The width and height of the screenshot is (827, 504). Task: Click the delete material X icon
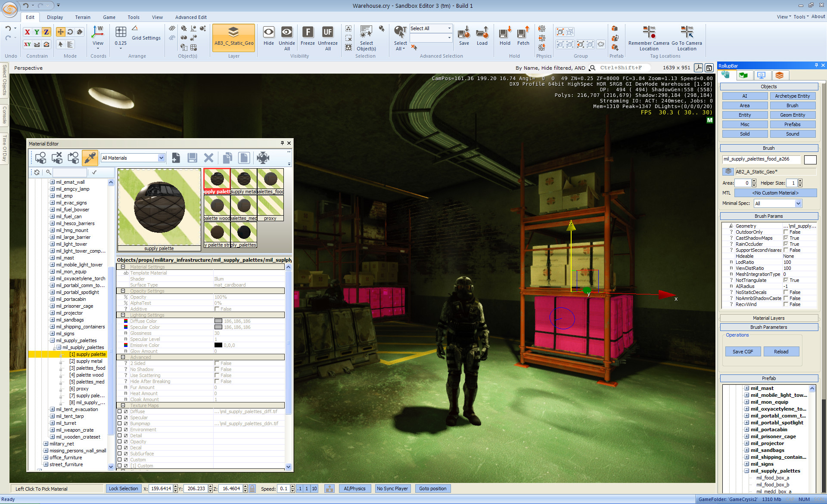coord(208,158)
